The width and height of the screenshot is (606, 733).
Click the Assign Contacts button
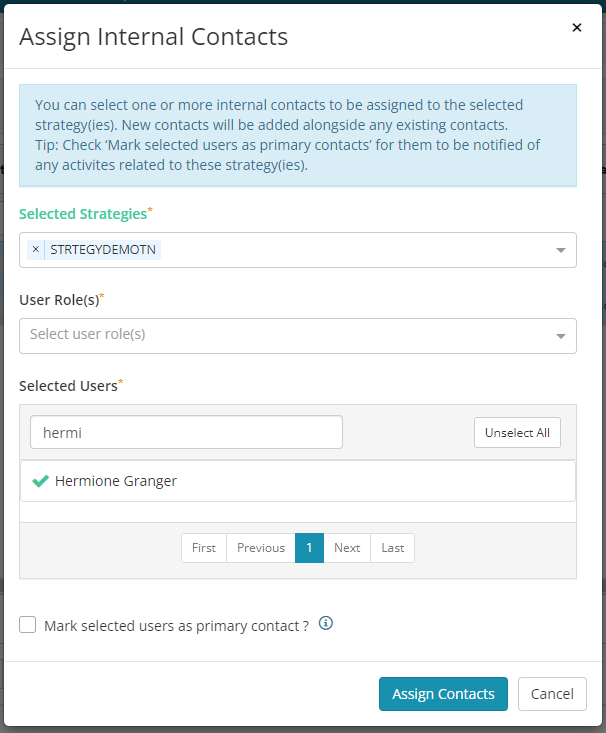(443, 694)
